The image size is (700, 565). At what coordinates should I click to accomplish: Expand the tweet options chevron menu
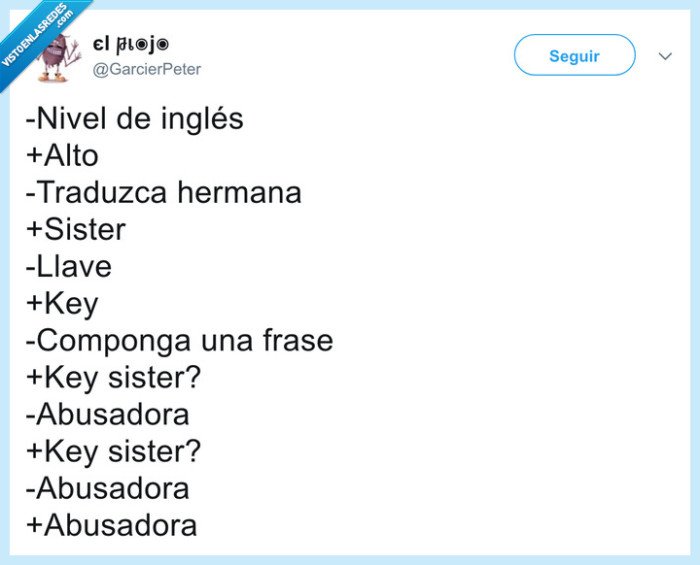coord(665,56)
